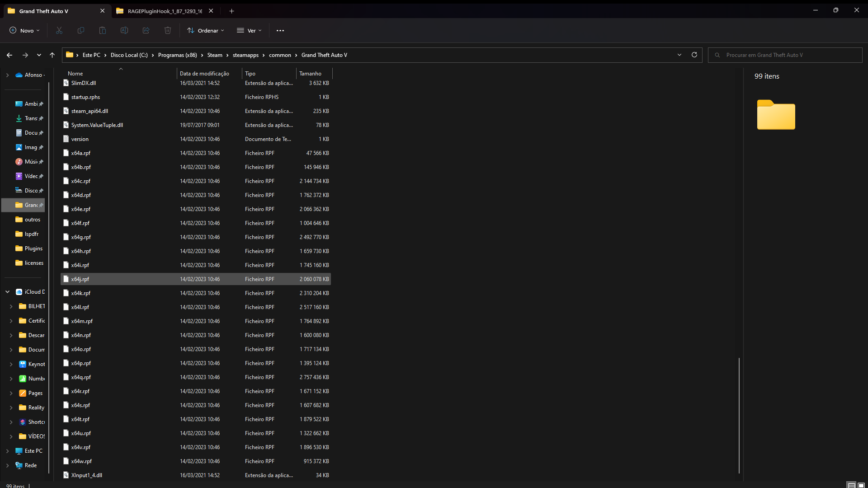868x488 pixels.
Task: Open a new tab with plus button
Action: pos(231,11)
